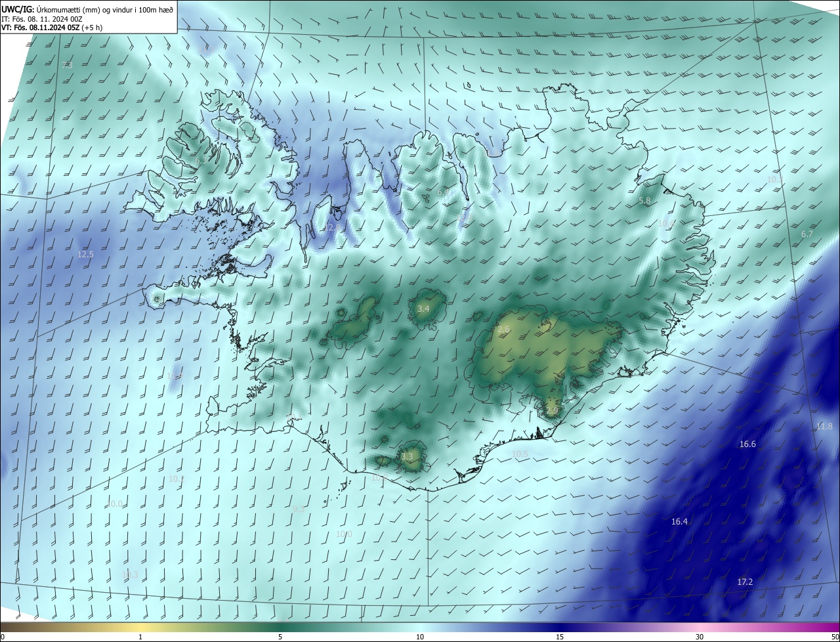Click the 10.2 value label
Viewport: 840px width, 642px height.
[x=177, y=479]
